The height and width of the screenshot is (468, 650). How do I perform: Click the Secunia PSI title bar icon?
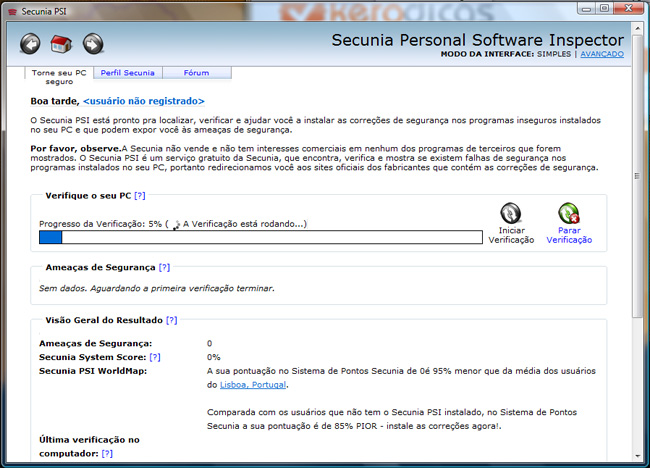click(x=12, y=12)
